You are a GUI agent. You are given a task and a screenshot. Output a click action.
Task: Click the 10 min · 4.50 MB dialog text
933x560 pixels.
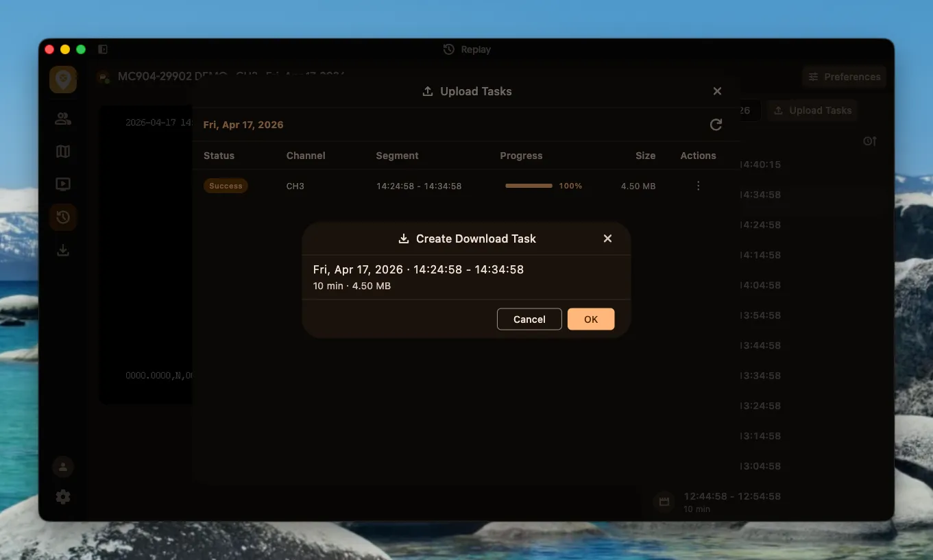(x=352, y=286)
